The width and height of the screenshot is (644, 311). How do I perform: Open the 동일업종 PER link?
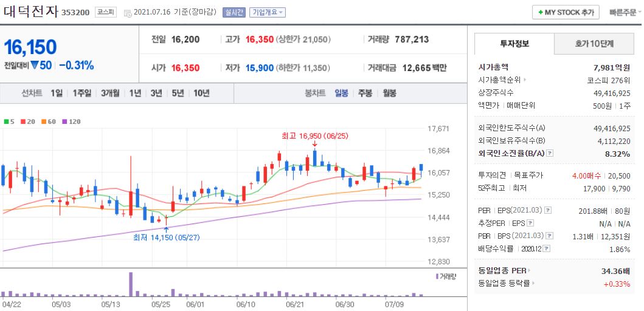tap(502, 270)
